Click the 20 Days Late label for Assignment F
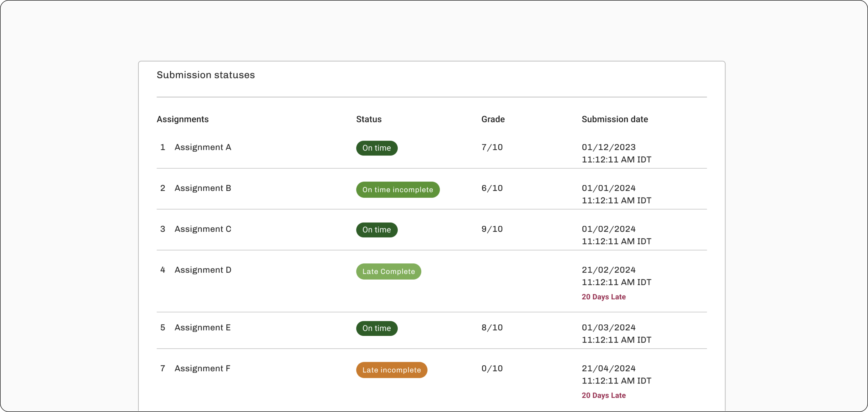This screenshot has width=868, height=412. click(x=603, y=396)
